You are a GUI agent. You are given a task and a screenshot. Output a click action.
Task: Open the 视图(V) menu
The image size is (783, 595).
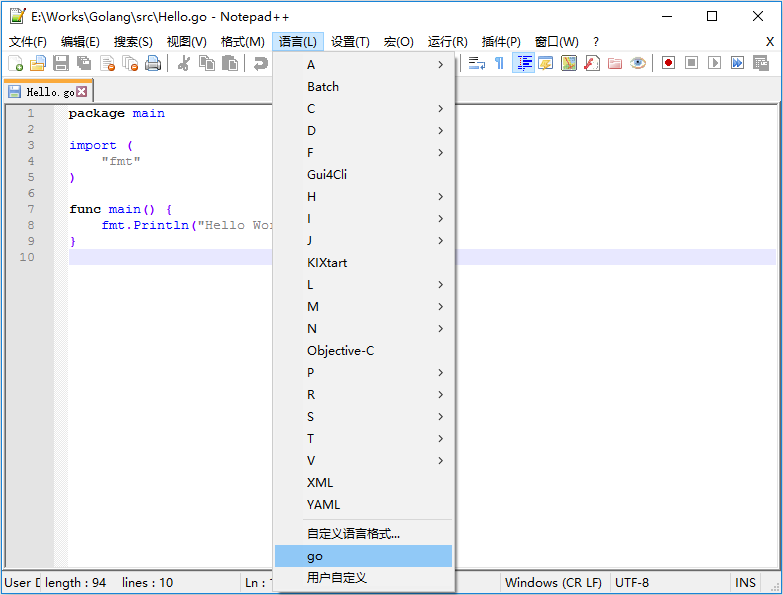tap(186, 41)
